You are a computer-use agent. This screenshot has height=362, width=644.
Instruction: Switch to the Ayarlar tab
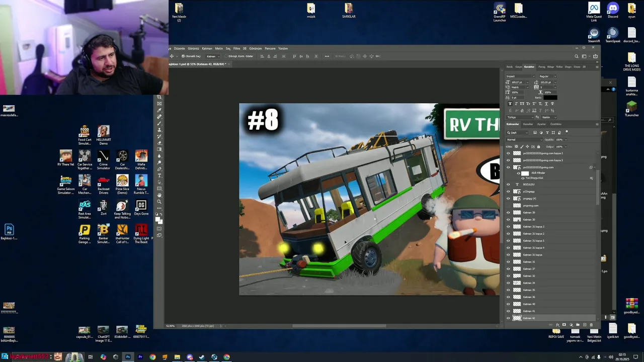(x=541, y=124)
